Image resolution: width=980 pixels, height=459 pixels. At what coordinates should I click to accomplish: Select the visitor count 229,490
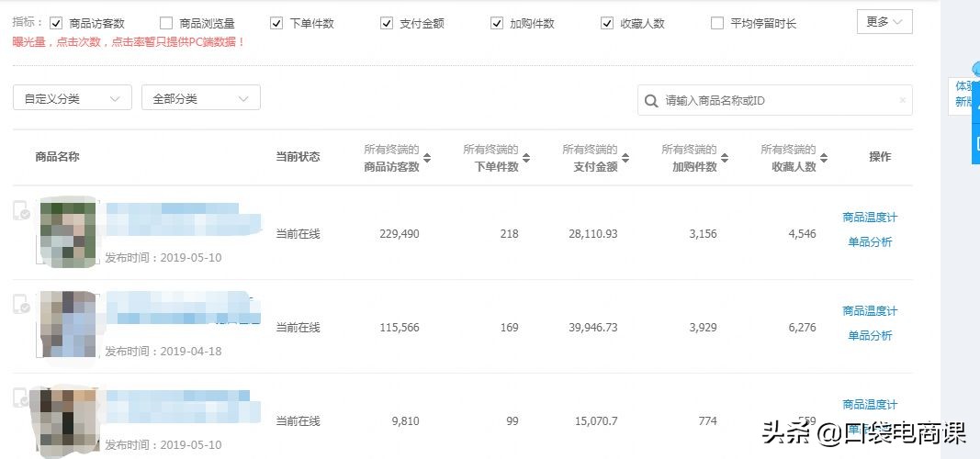tap(400, 234)
